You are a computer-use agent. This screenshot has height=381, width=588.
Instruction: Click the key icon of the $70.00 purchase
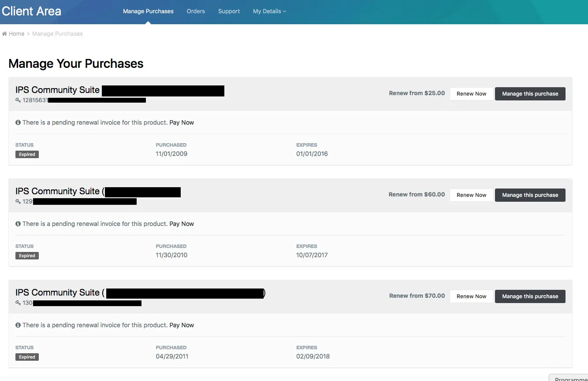[18, 303]
